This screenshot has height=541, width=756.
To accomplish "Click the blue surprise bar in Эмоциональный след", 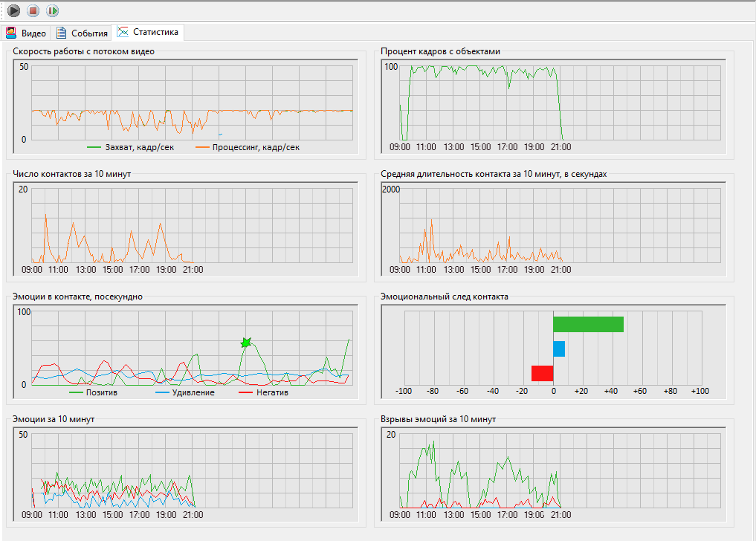I will [x=559, y=349].
